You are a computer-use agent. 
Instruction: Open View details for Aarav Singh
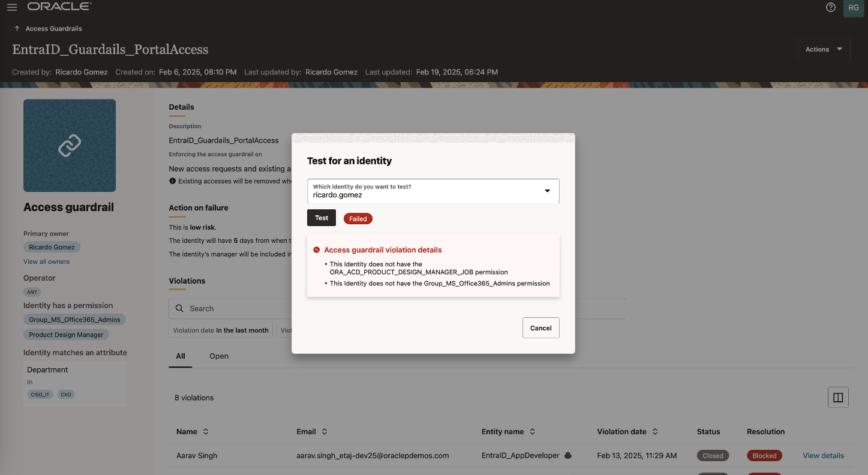[x=823, y=456]
